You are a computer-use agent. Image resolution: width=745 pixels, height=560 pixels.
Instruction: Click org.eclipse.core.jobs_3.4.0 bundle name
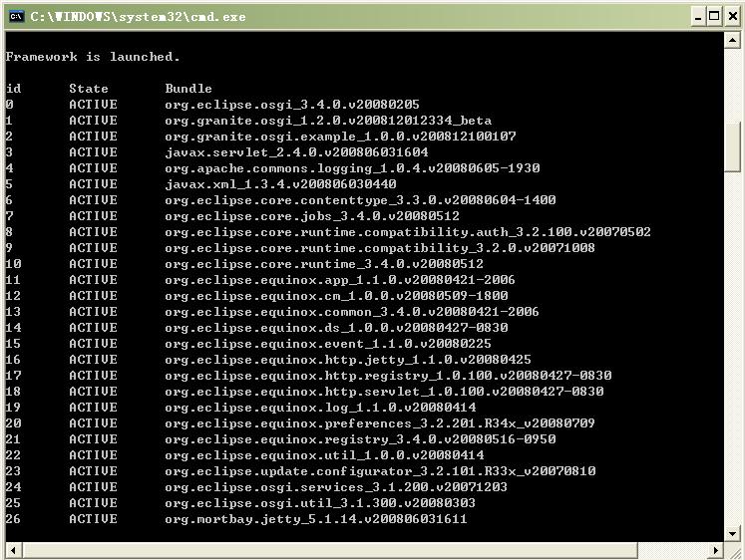312,216
